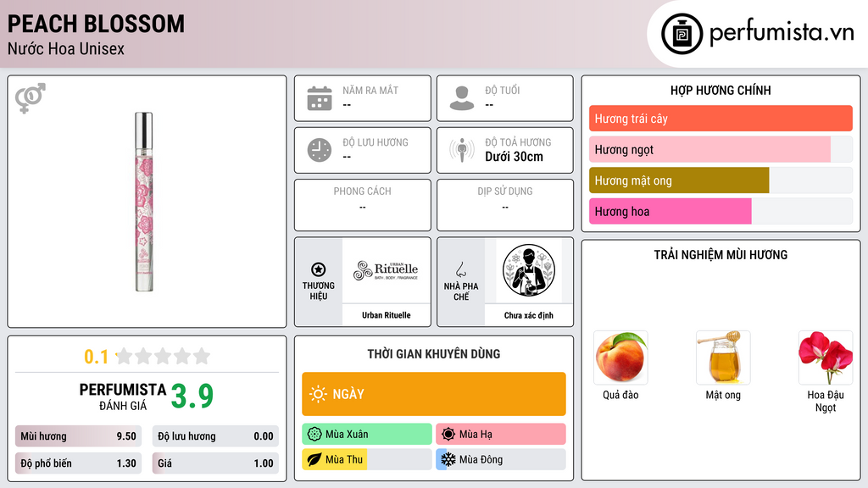
Task: Click the sillage icon for Độ toả hương
Action: click(x=462, y=150)
